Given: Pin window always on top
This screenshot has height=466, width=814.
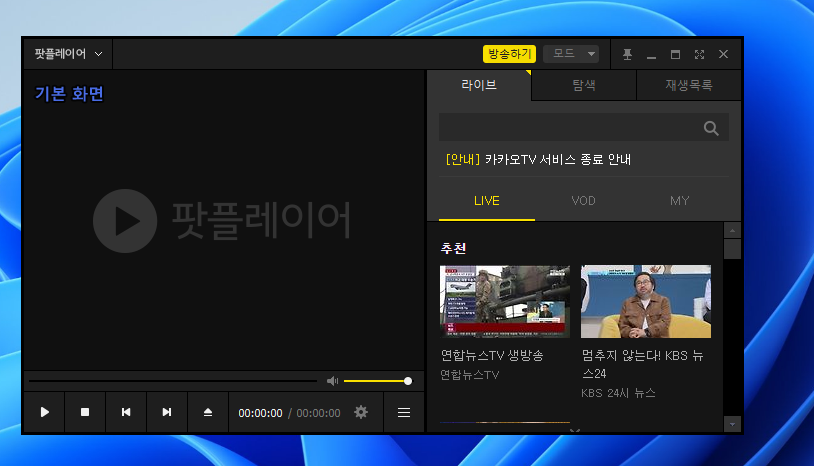Looking at the screenshot, I should pos(627,54).
